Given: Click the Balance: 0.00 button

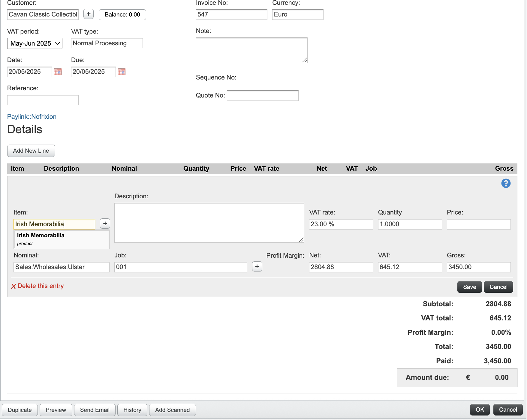Looking at the screenshot, I should pos(122,15).
